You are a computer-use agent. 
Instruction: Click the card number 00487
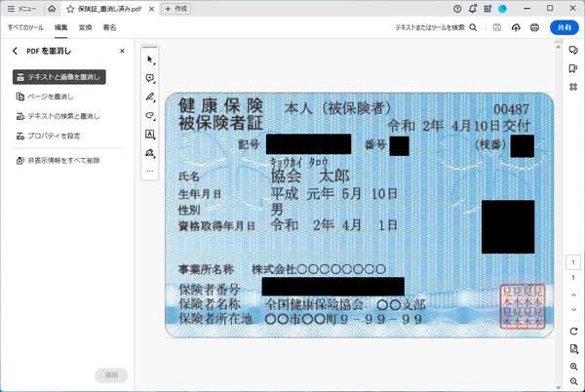pos(511,109)
